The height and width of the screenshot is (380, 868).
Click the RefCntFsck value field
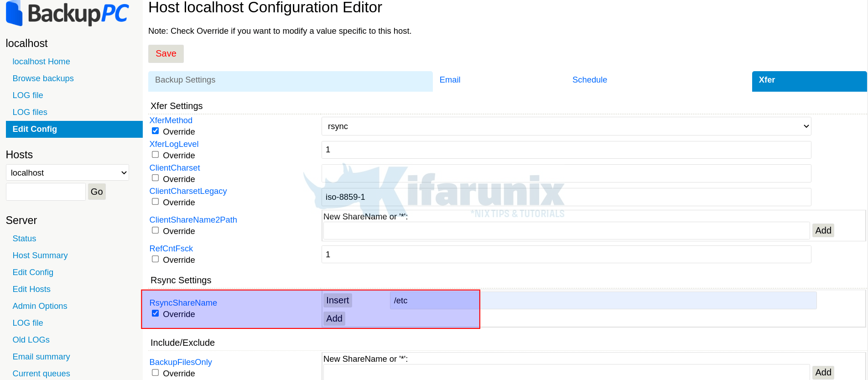(x=567, y=255)
